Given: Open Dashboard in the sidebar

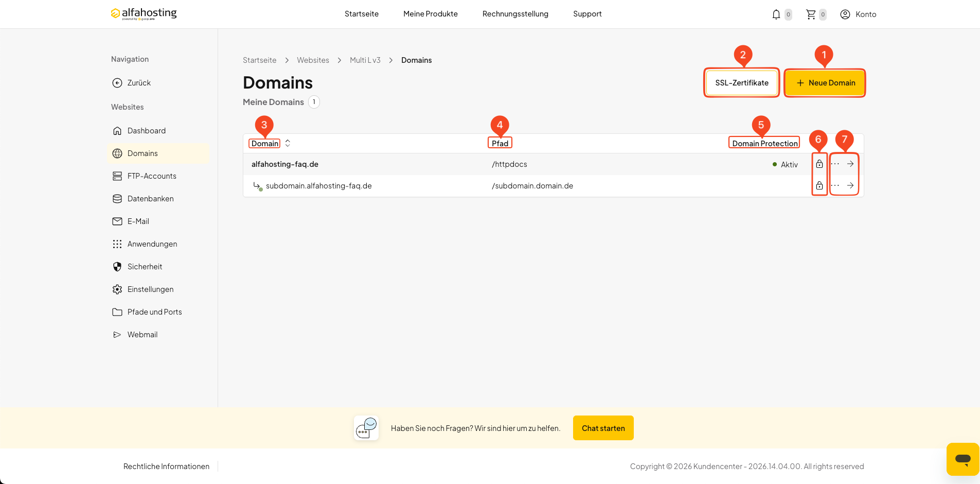Looking at the screenshot, I should (x=158, y=131).
